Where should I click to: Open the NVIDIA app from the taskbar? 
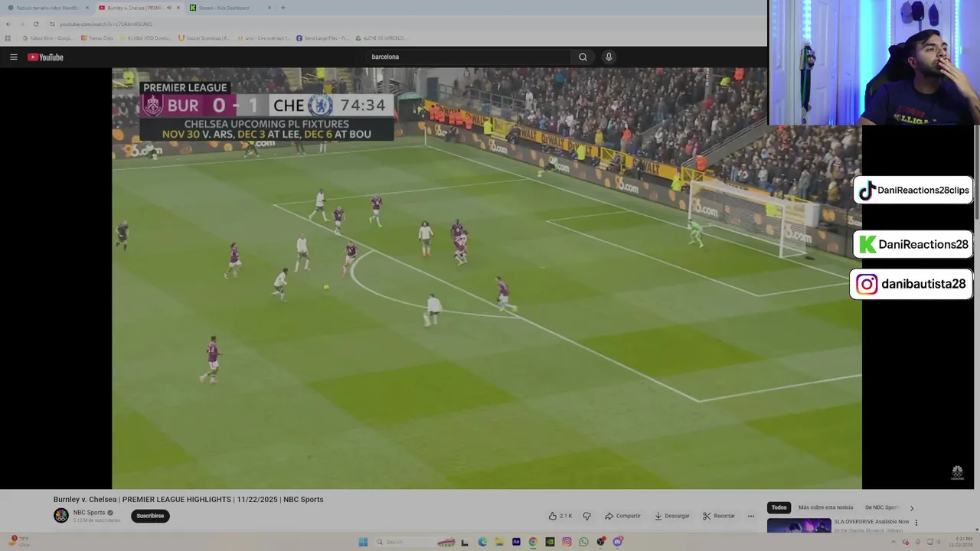coord(550,542)
